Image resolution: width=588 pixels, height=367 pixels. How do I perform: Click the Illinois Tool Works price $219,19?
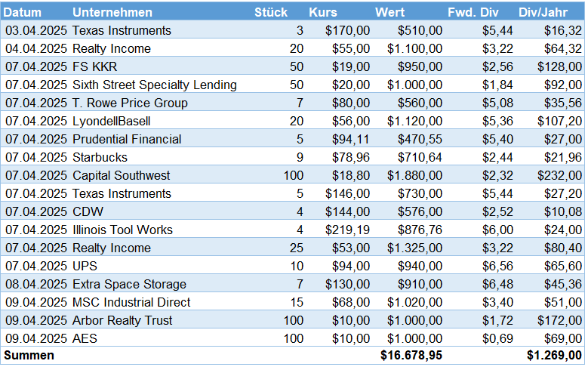point(347,230)
